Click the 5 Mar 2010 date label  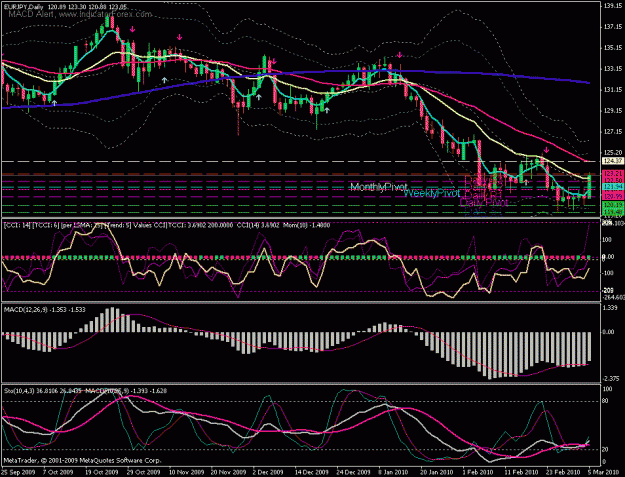click(602, 472)
